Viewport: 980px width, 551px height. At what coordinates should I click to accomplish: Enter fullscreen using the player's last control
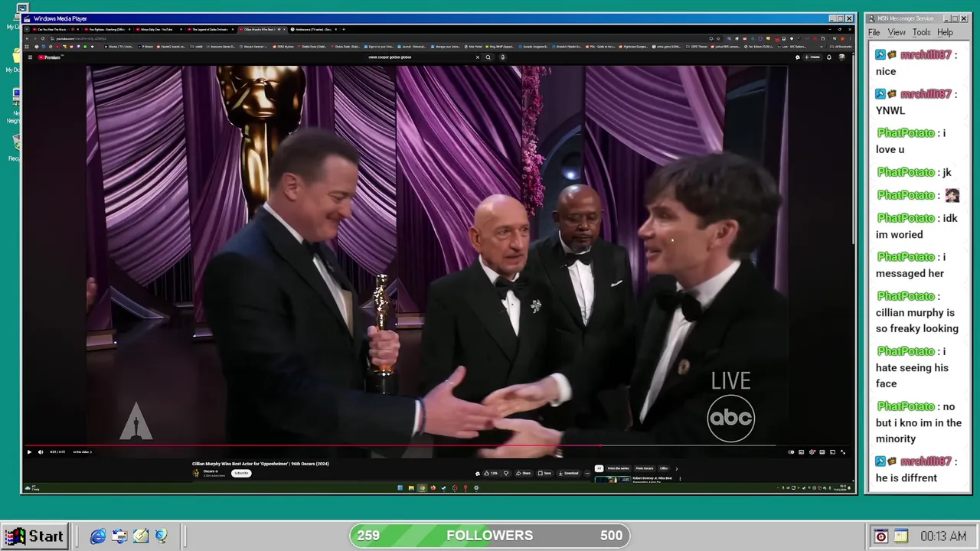point(843,452)
